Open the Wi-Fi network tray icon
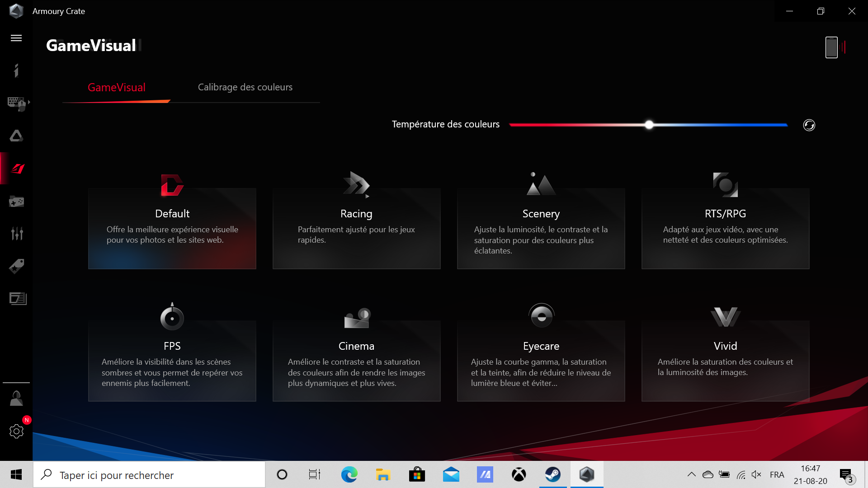 point(741,474)
